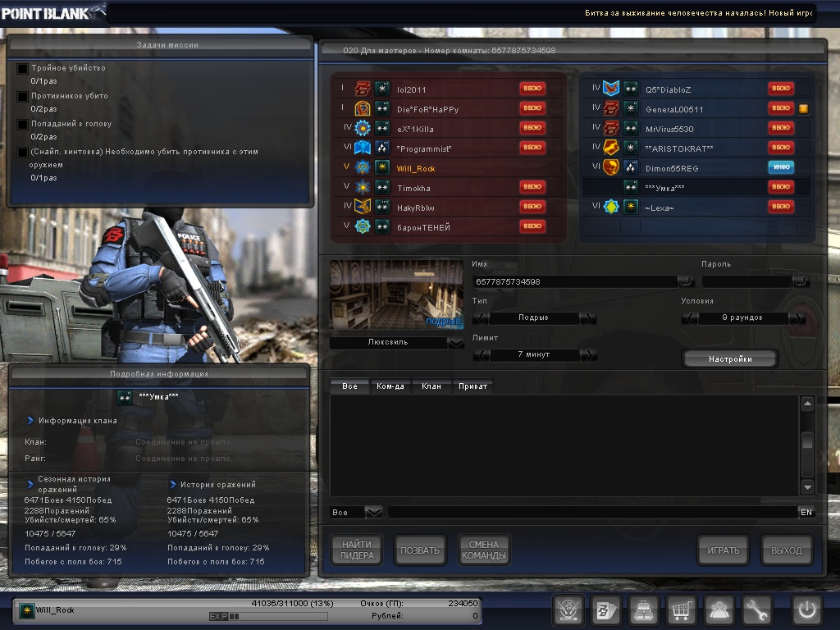Click СМЕНА КОМАНДЫ button
The width and height of the screenshot is (840, 630).
coord(484,550)
